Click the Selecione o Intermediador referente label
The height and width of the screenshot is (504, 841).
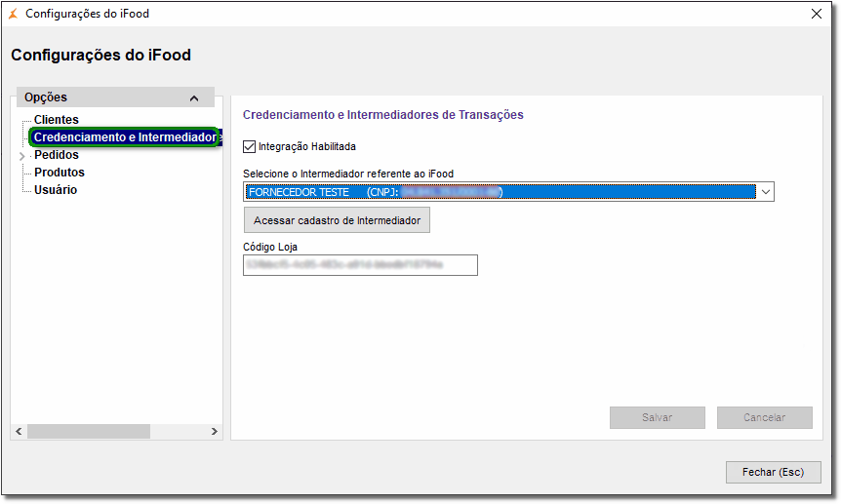click(x=348, y=174)
